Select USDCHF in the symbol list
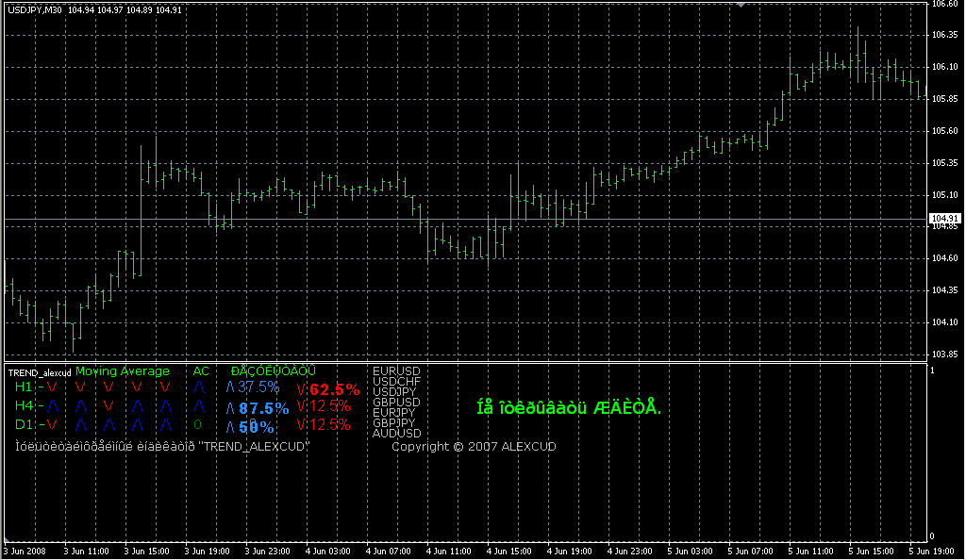The width and height of the screenshot is (966, 560). tap(397, 382)
